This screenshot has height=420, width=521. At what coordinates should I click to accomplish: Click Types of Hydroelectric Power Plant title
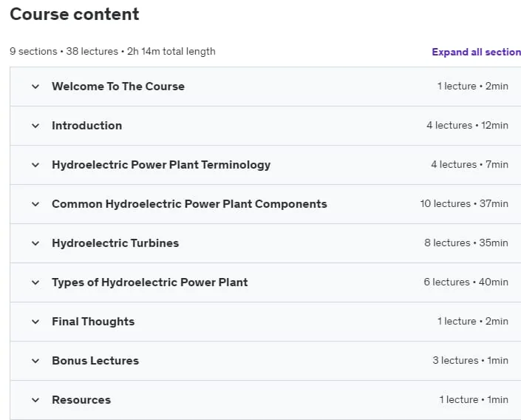tap(150, 282)
